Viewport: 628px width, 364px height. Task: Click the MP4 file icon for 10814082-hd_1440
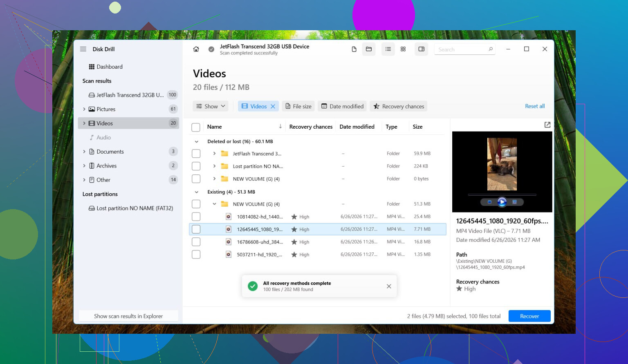pos(229,217)
